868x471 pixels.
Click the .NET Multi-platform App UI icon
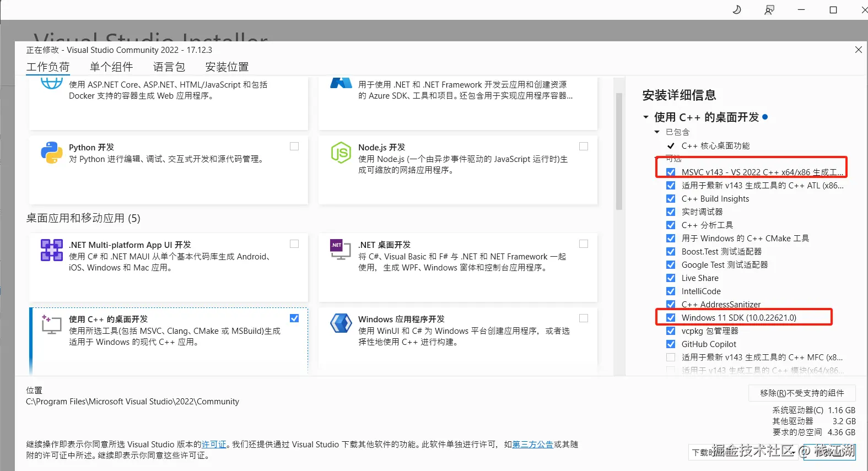tap(51, 250)
